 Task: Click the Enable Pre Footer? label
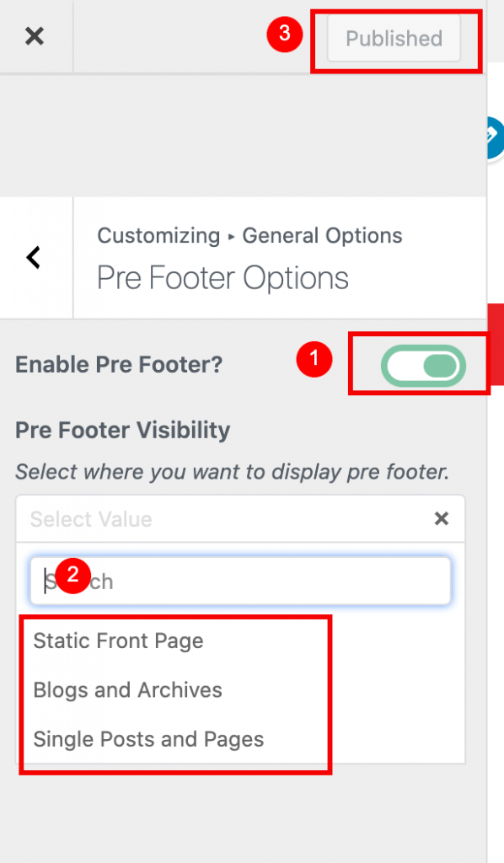(x=119, y=364)
